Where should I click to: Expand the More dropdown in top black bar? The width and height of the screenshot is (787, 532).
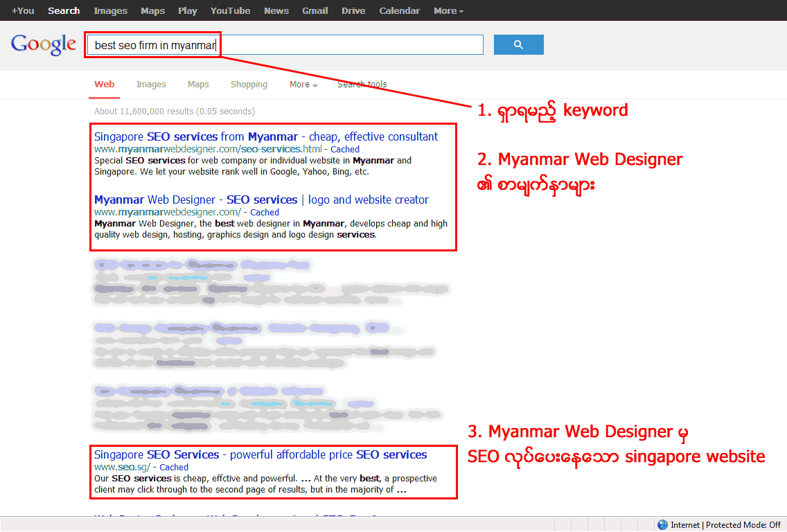[448, 10]
